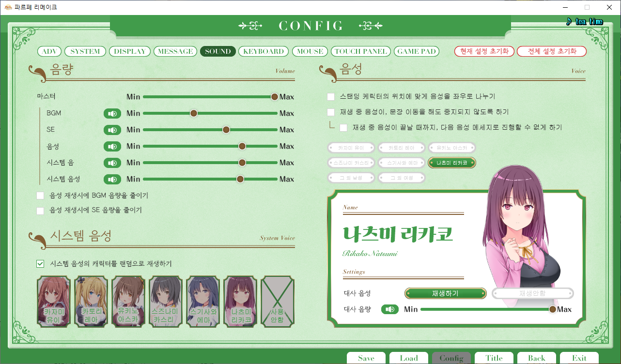Mute the SE volume speaker icon
This screenshot has height=364, width=621.
[x=112, y=130]
